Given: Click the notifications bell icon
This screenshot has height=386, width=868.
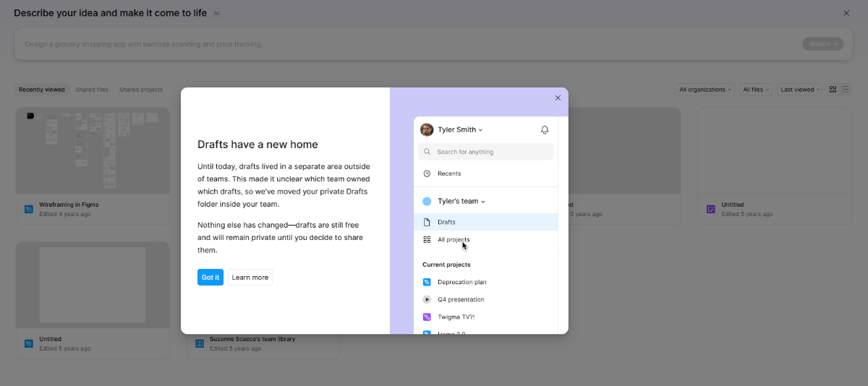Looking at the screenshot, I should point(545,130).
